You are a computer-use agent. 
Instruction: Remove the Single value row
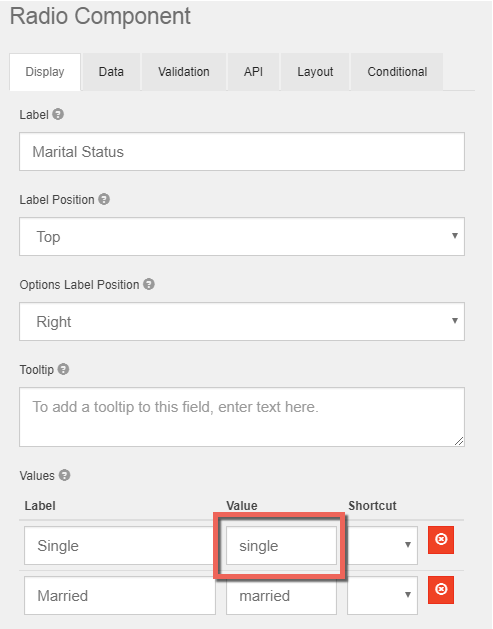441,540
